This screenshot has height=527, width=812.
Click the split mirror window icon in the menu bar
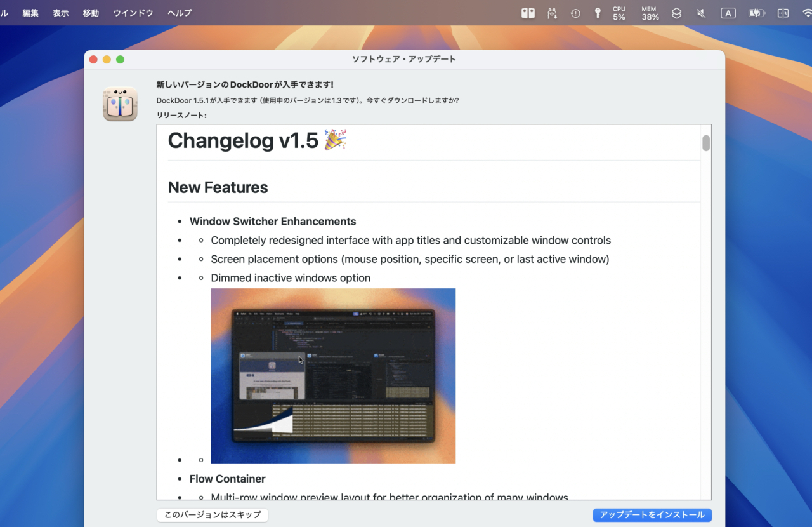(783, 13)
